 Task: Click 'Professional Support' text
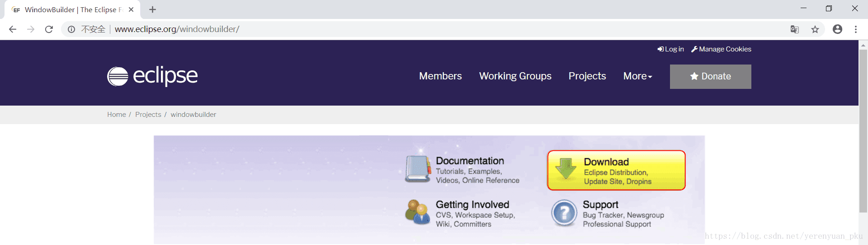(617, 224)
